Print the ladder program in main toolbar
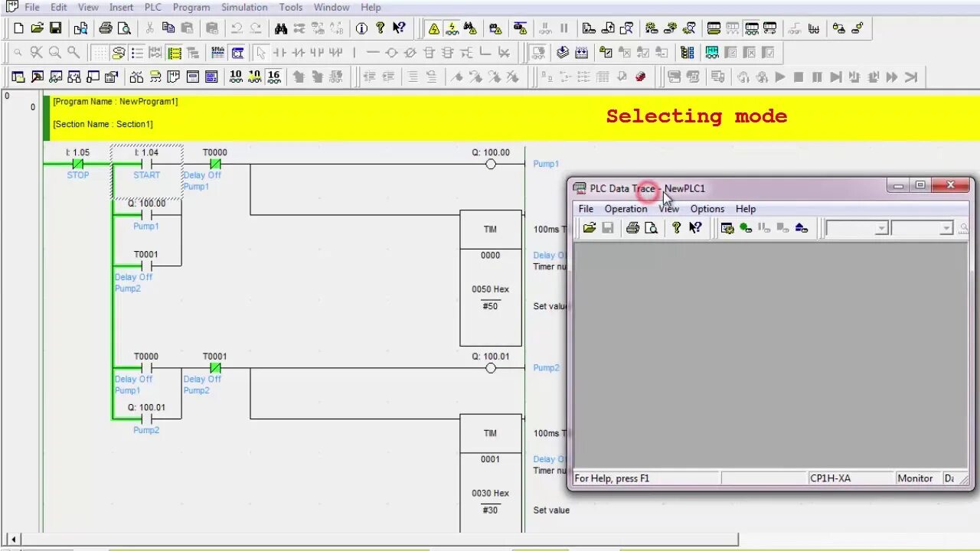980x551 pixels. tap(106, 28)
